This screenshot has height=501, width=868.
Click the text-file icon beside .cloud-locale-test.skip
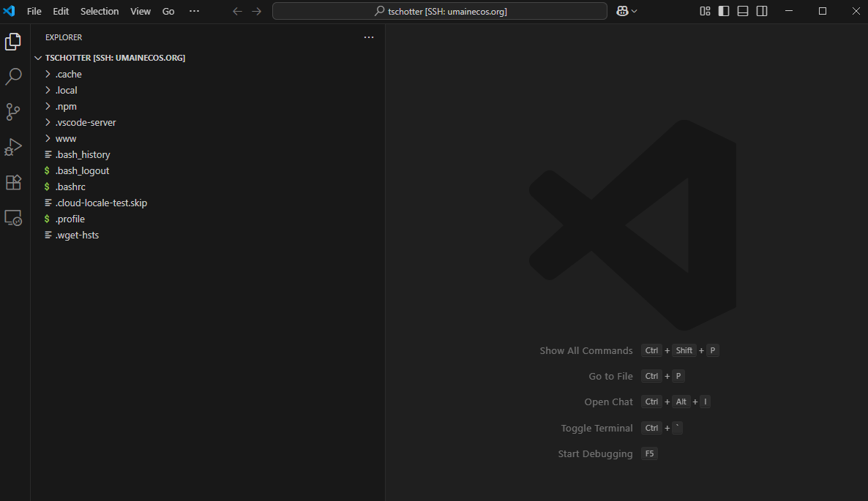(48, 203)
